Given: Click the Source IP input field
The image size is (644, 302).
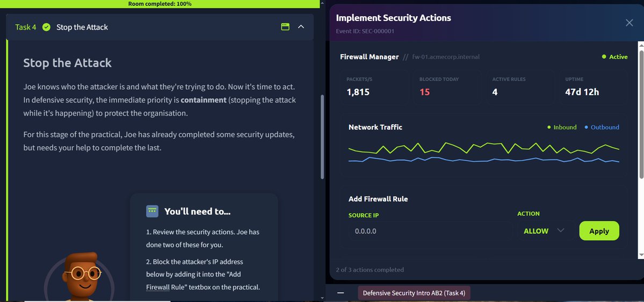Looking at the screenshot, I should [430, 231].
